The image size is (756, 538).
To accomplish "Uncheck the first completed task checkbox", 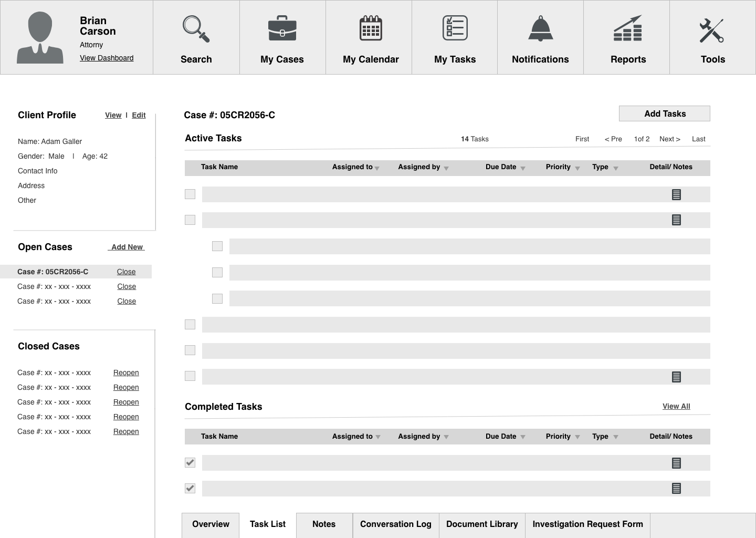I will pos(190,462).
